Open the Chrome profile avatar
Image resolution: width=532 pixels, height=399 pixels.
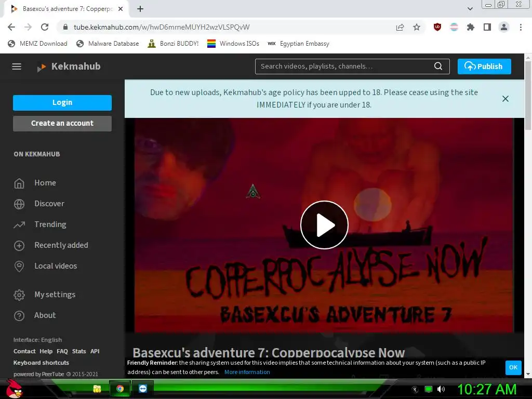coord(504,27)
